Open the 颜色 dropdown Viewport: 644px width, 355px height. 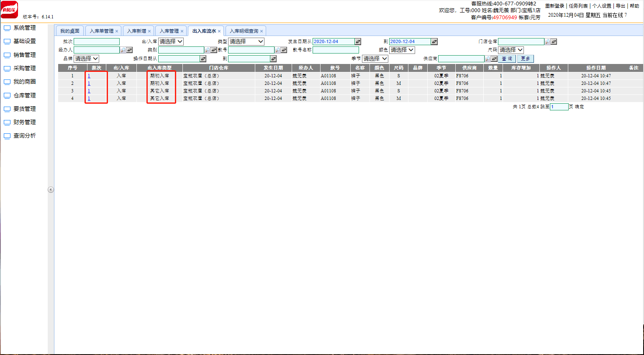click(x=402, y=50)
